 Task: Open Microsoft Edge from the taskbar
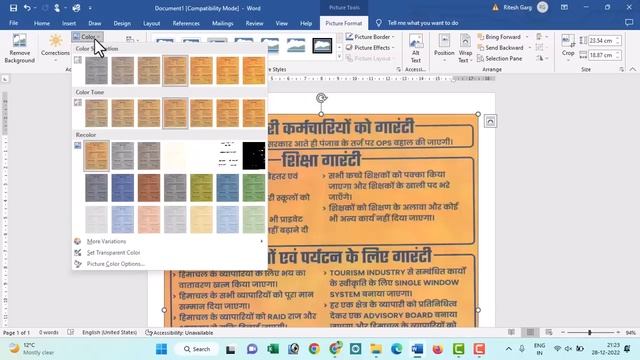coord(396,349)
